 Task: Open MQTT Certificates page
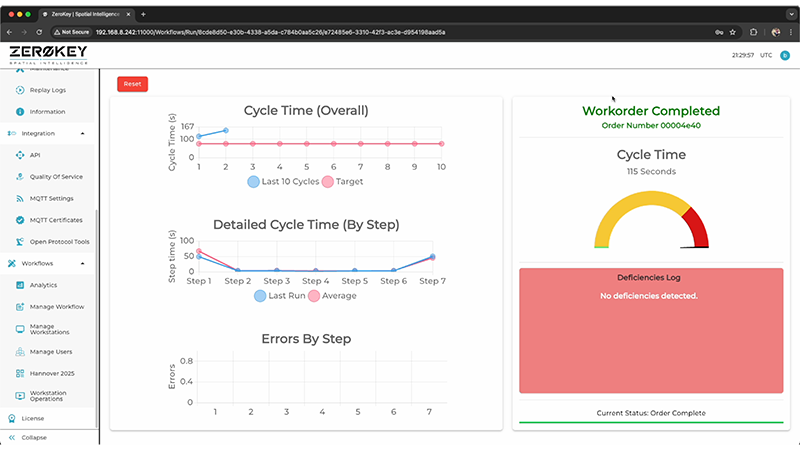coord(54,220)
